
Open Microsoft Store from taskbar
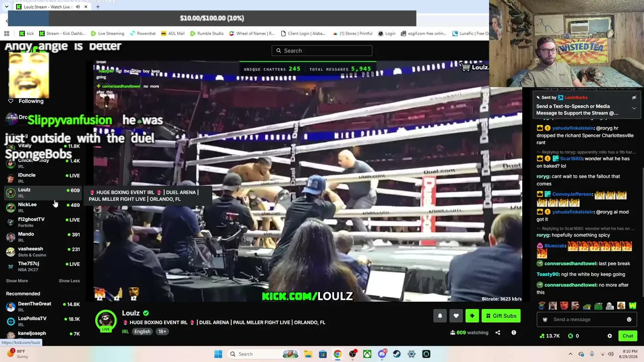point(323,354)
